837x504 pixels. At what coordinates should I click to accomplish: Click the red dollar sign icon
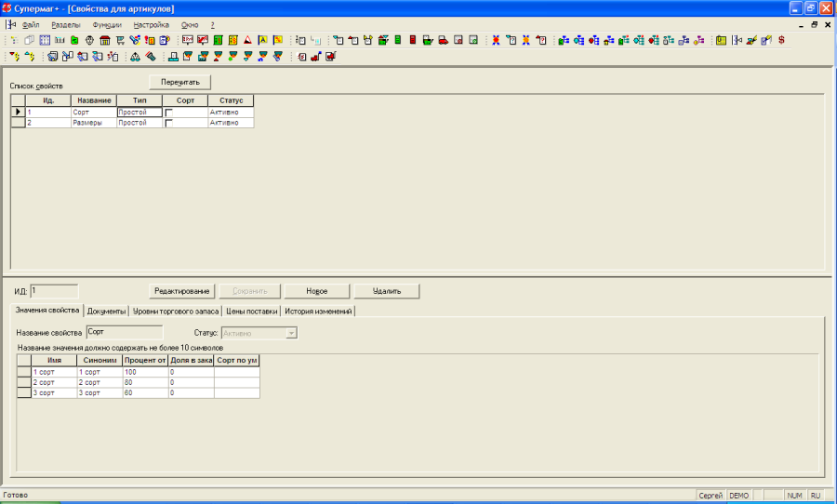(781, 40)
